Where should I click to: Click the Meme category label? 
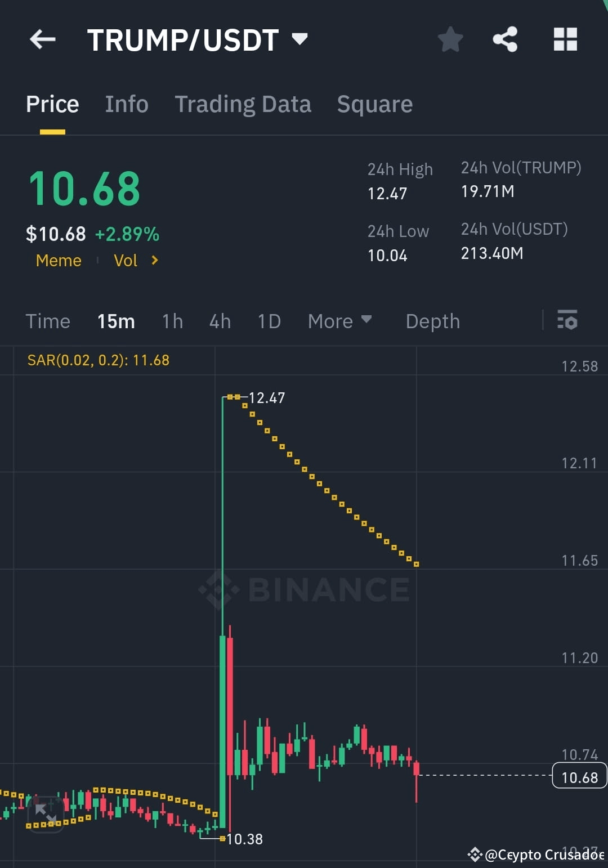click(58, 261)
